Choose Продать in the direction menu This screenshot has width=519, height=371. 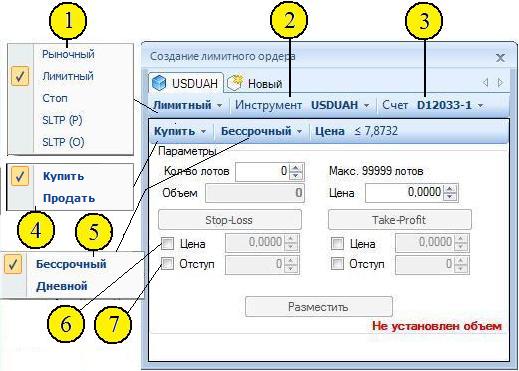[70, 198]
